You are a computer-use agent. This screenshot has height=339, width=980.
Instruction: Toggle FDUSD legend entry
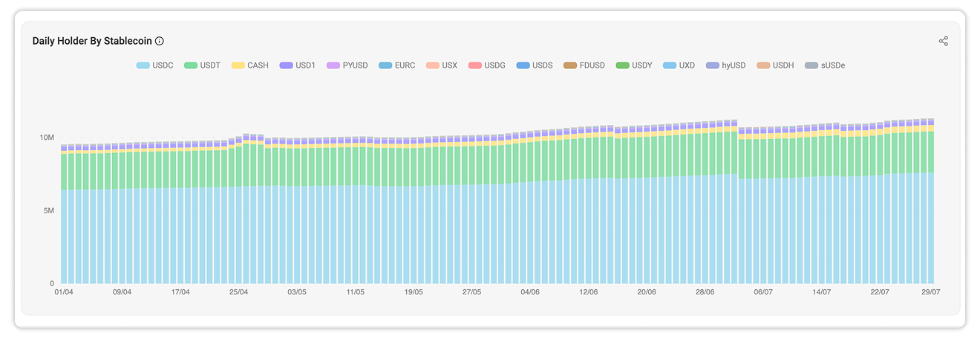coord(584,65)
